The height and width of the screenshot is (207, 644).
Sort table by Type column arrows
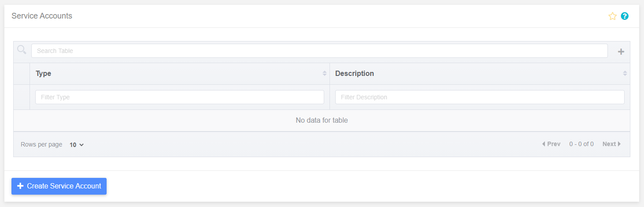pyautogui.click(x=325, y=73)
